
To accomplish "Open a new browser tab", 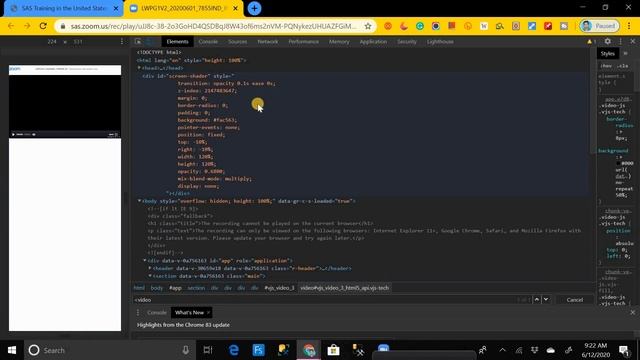I will pos(254,8).
